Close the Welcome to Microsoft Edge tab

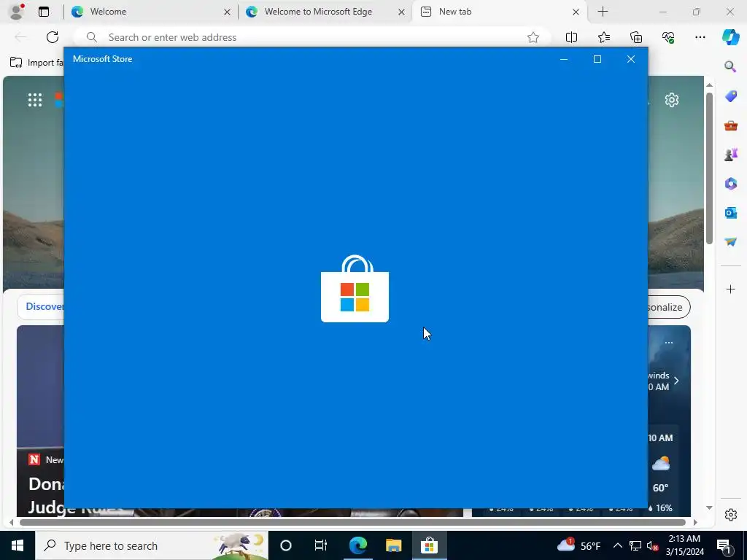pos(402,12)
